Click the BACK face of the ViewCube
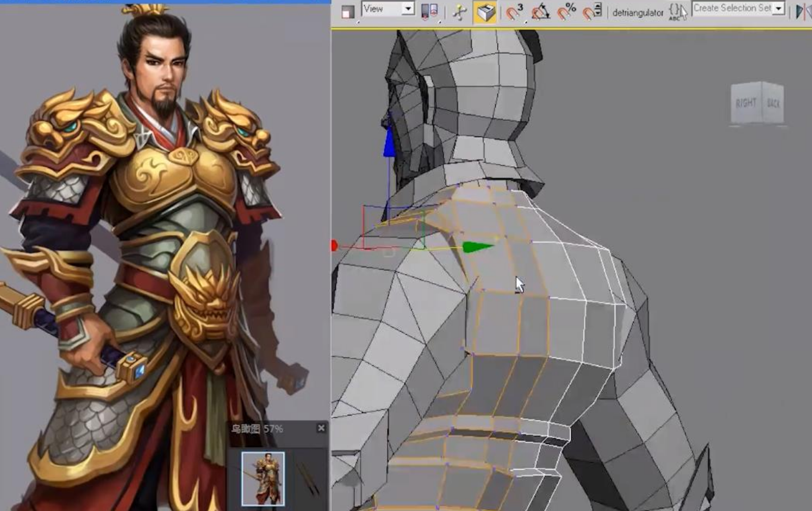This screenshot has width=812, height=511. click(773, 103)
